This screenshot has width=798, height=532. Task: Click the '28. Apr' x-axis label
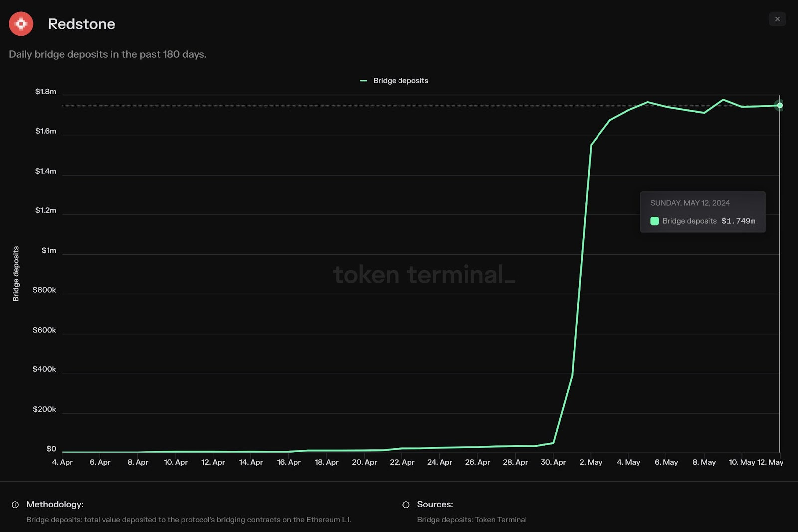(x=515, y=462)
